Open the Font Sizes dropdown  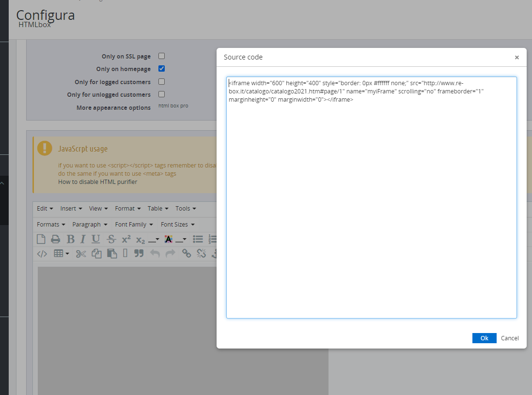pyautogui.click(x=178, y=225)
